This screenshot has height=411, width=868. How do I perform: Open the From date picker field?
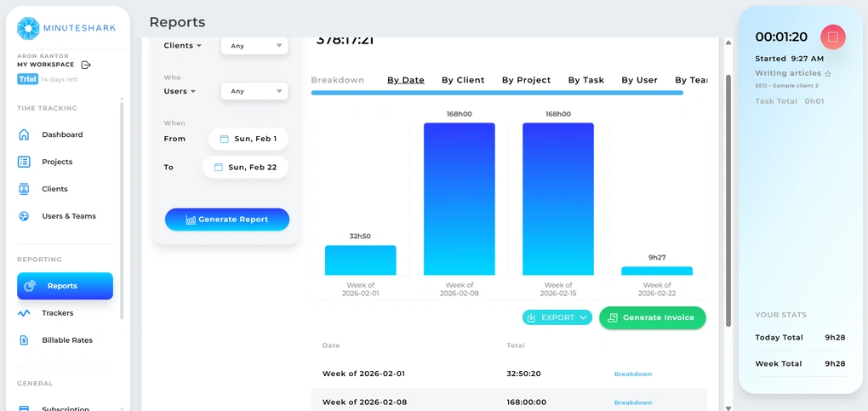pyautogui.click(x=248, y=139)
